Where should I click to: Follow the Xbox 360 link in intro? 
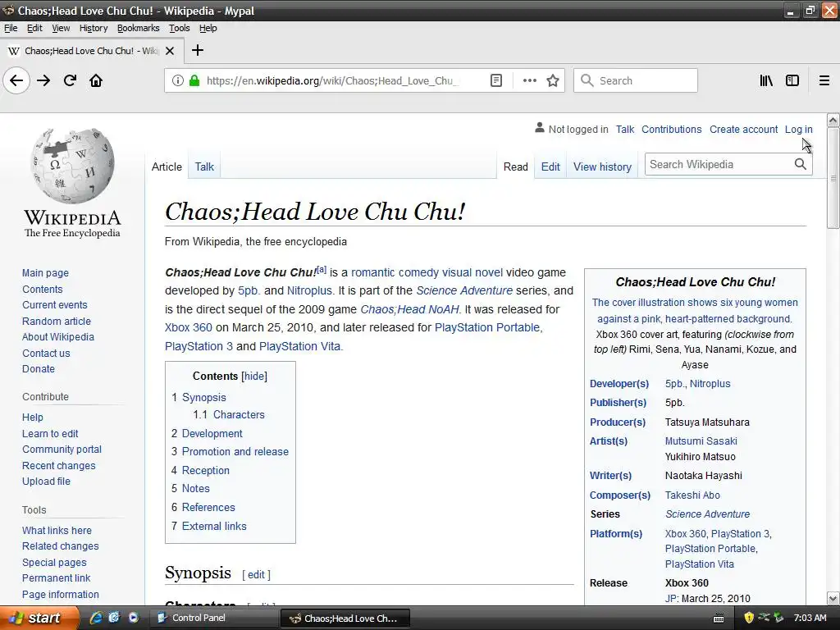tap(188, 328)
